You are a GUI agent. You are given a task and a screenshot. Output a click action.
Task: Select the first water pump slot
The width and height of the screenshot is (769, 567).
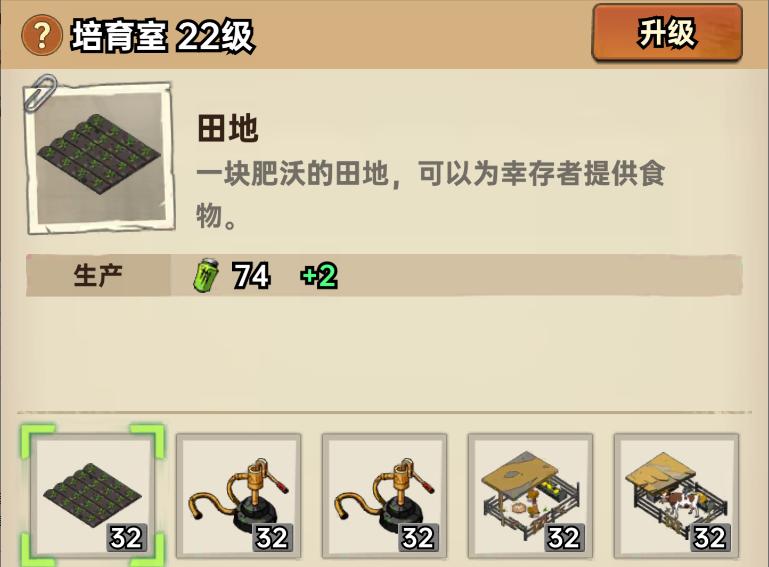click(238, 496)
